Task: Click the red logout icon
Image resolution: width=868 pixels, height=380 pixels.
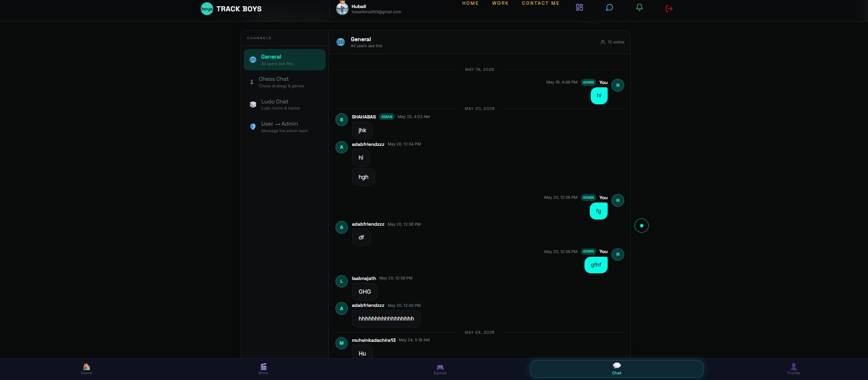Action: (669, 8)
